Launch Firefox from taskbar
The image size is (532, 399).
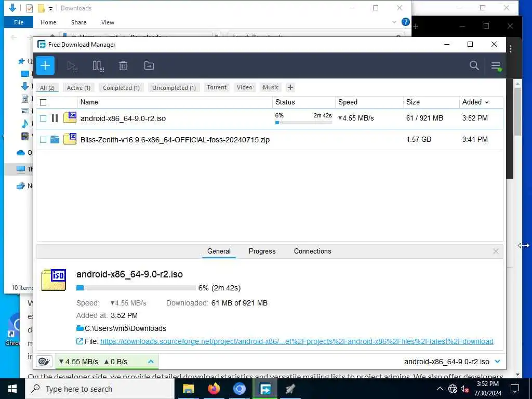[214, 389]
